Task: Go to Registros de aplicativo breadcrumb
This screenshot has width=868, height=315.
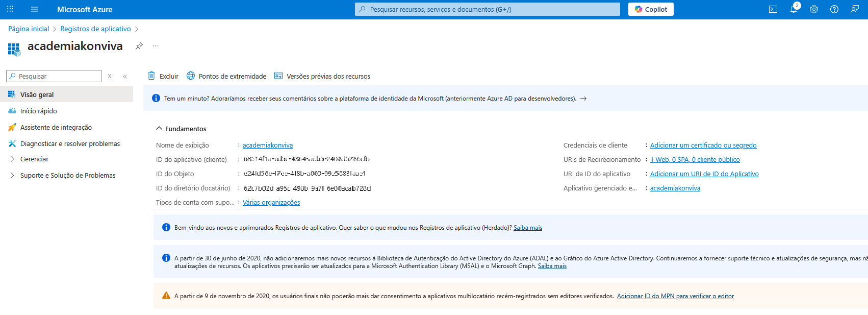Action: click(95, 29)
